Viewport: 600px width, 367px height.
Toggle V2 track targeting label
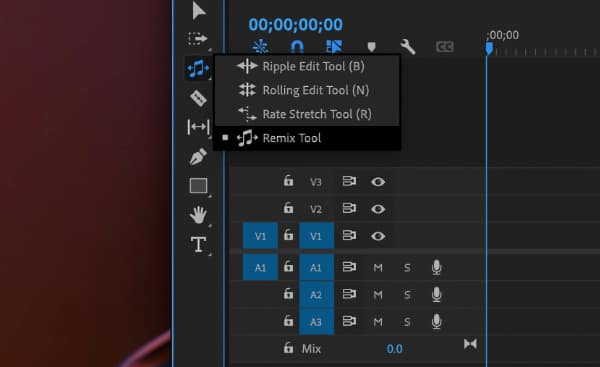click(316, 209)
